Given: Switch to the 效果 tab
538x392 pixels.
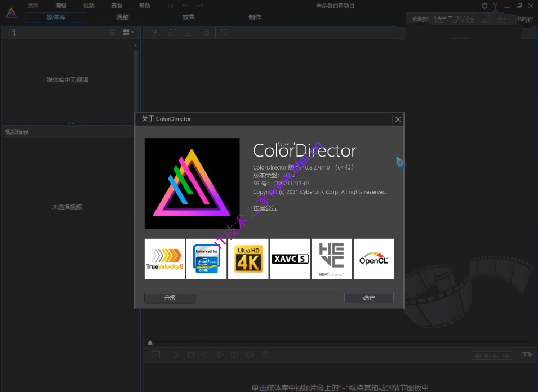Looking at the screenshot, I should point(188,17).
